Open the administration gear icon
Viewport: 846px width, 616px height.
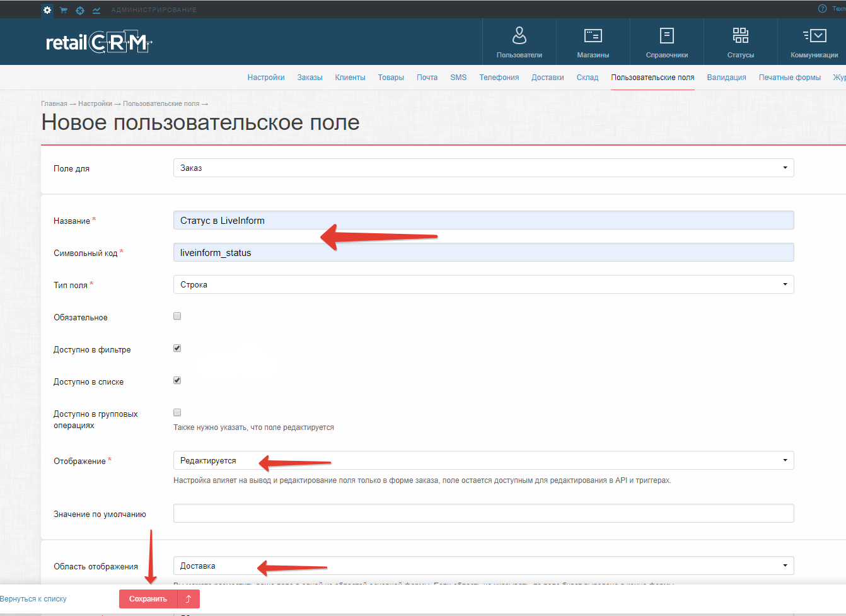[x=47, y=10]
